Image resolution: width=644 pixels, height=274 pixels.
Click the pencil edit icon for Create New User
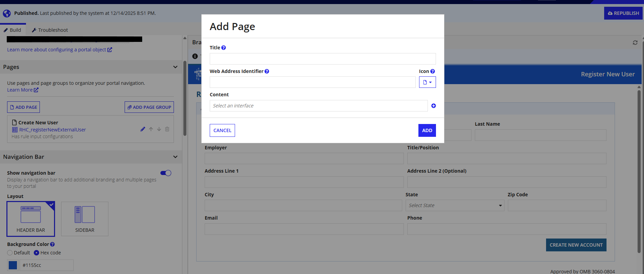[x=143, y=129]
